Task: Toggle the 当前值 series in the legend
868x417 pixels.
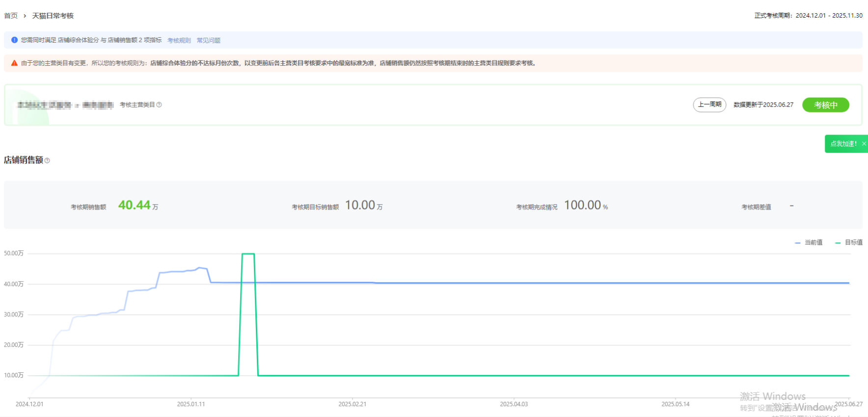Action: pyautogui.click(x=809, y=242)
